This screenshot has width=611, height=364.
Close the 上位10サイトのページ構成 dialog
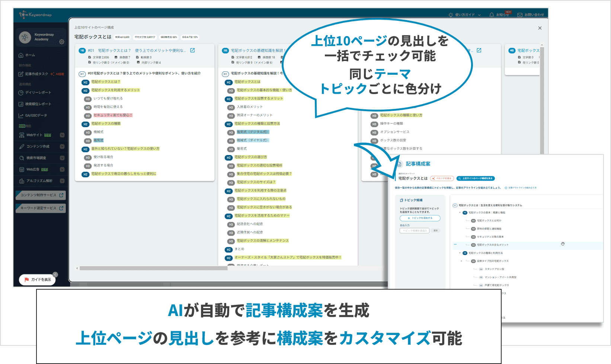[540, 28]
